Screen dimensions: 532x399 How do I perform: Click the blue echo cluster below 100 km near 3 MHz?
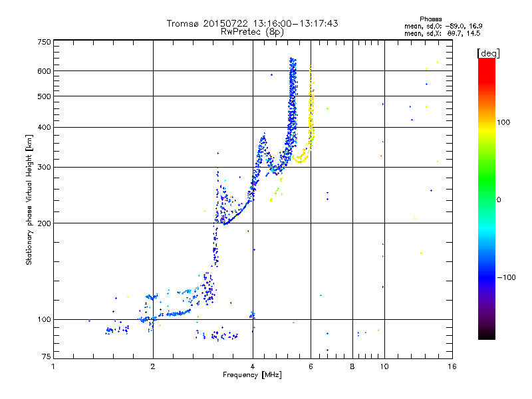click(x=217, y=336)
